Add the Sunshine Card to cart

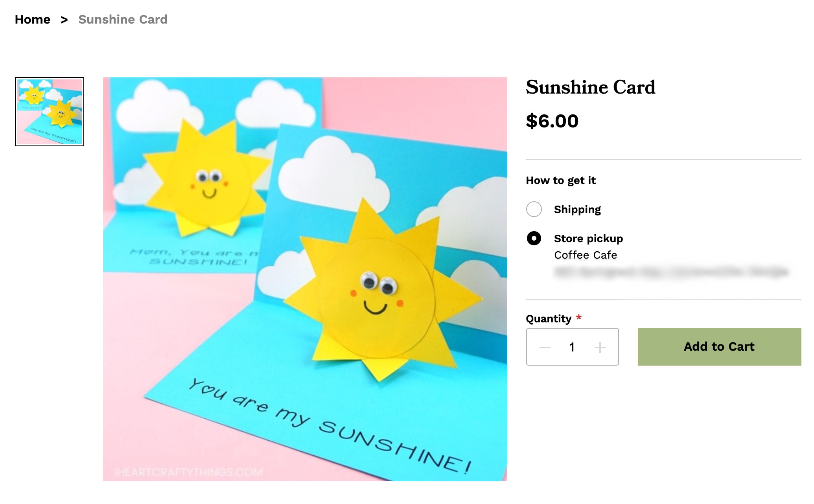click(x=719, y=347)
